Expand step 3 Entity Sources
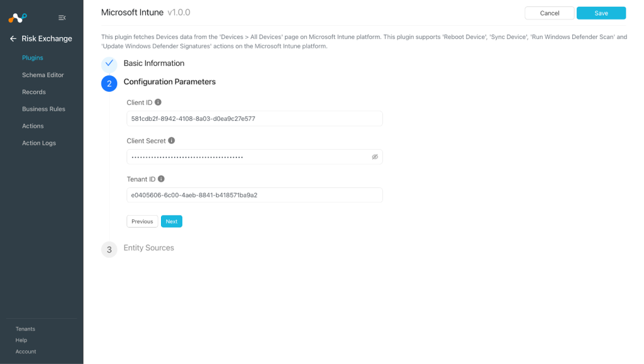The width and height of the screenshot is (644, 364). pos(148,248)
